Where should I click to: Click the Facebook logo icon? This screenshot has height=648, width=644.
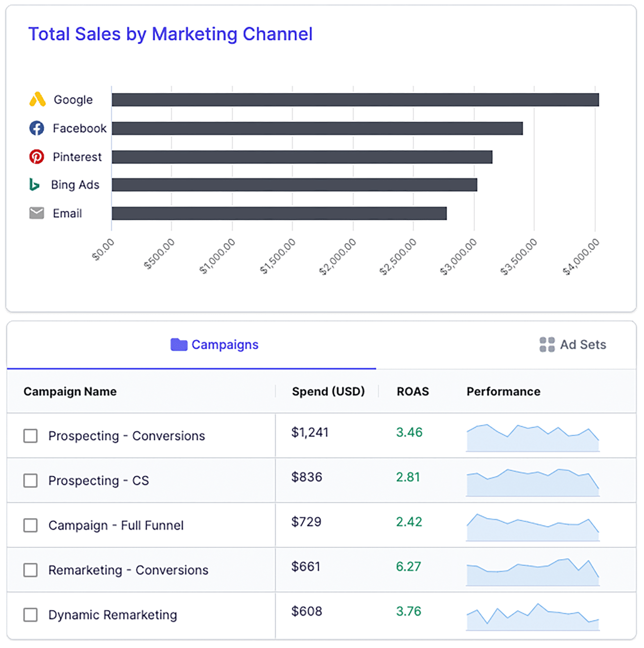coord(37,128)
